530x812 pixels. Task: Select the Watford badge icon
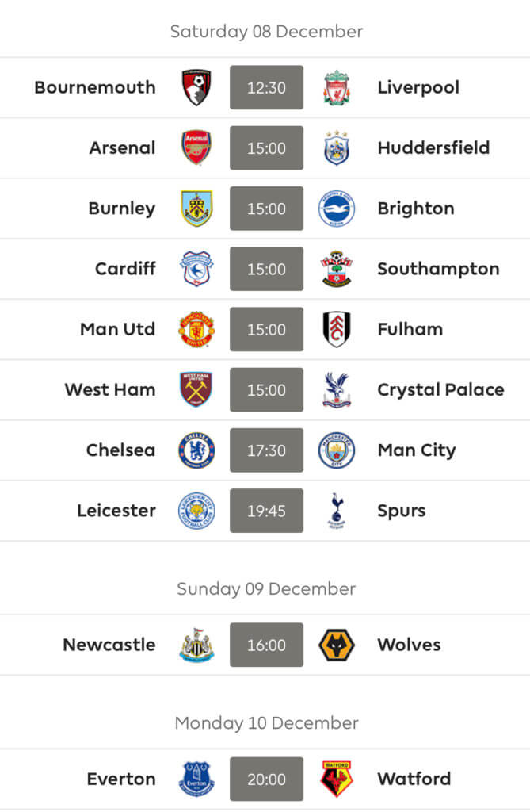[x=337, y=779]
